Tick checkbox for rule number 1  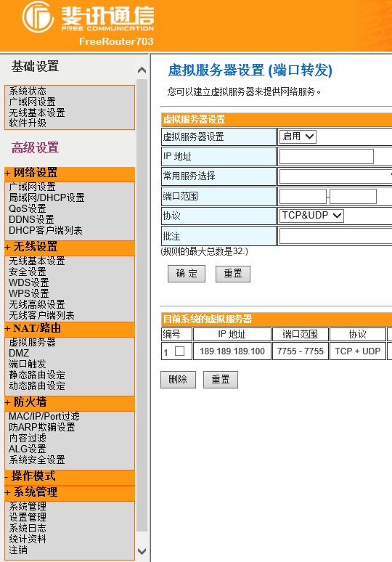179,351
